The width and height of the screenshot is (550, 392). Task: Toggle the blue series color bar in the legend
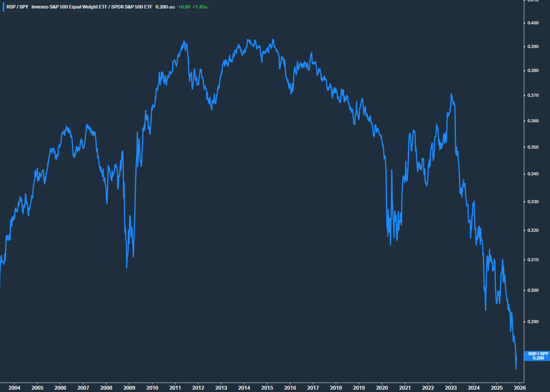click(3, 7)
